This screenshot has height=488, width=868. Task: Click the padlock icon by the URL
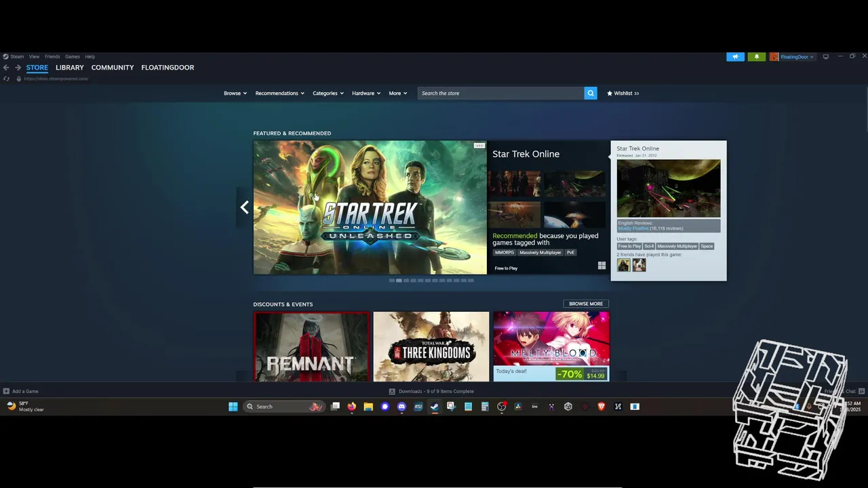(x=19, y=79)
